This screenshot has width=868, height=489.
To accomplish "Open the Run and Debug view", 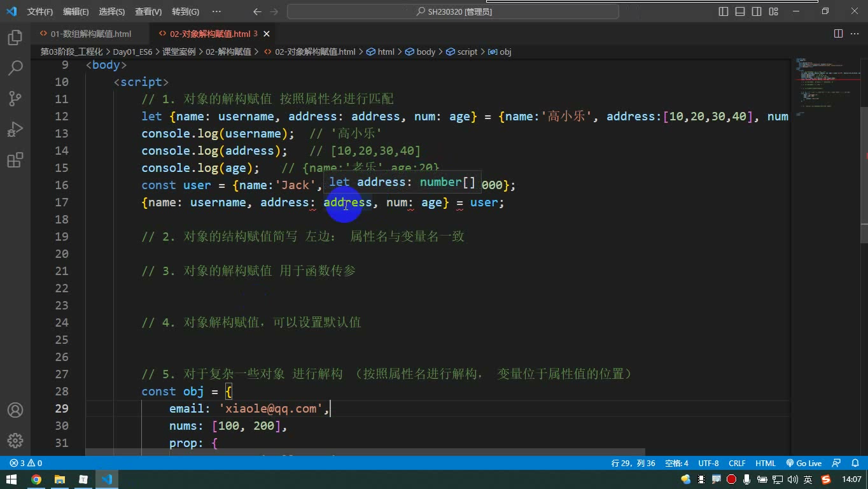I will 15,129.
